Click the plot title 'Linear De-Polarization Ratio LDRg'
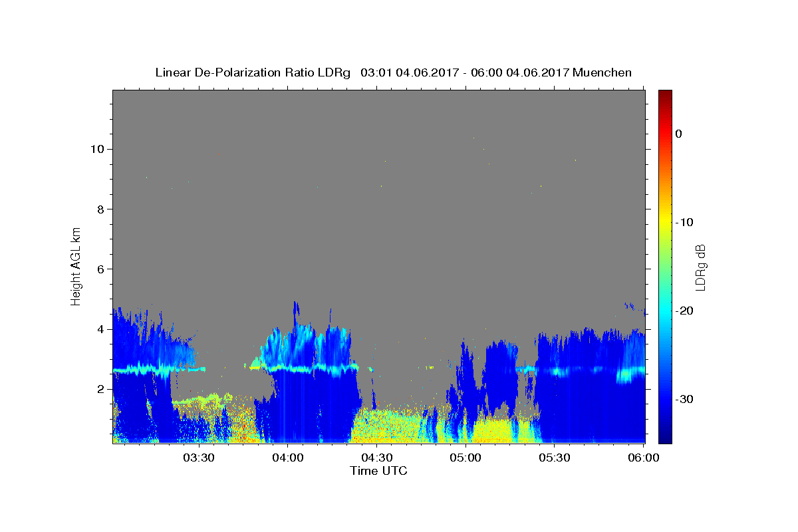The height and width of the screenshot is (532, 798). 252,72
